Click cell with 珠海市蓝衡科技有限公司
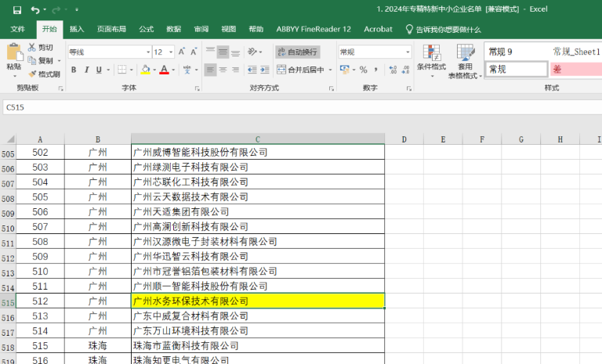 click(x=258, y=345)
